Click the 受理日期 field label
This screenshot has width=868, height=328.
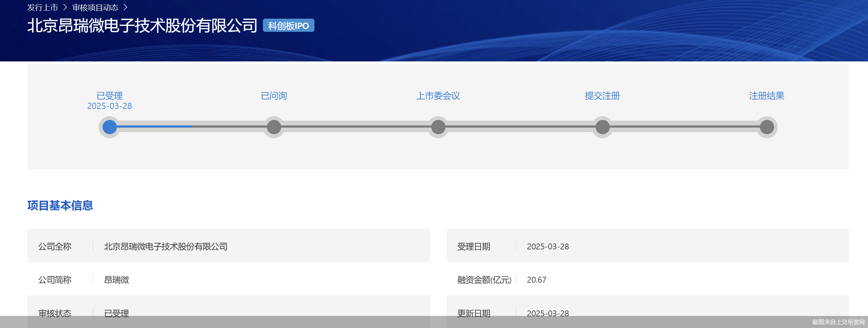474,246
